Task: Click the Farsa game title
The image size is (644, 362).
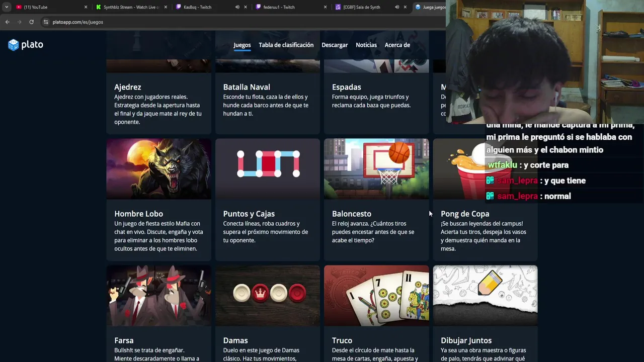Action: pos(124,340)
